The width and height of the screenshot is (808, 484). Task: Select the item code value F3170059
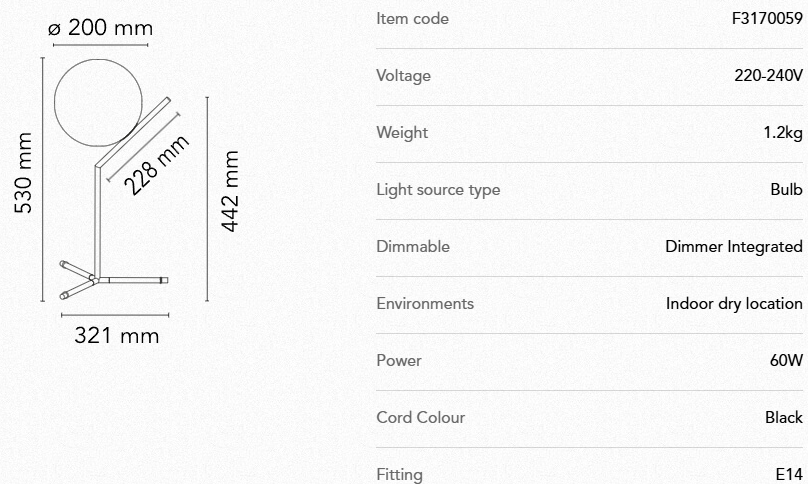click(x=767, y=19)
